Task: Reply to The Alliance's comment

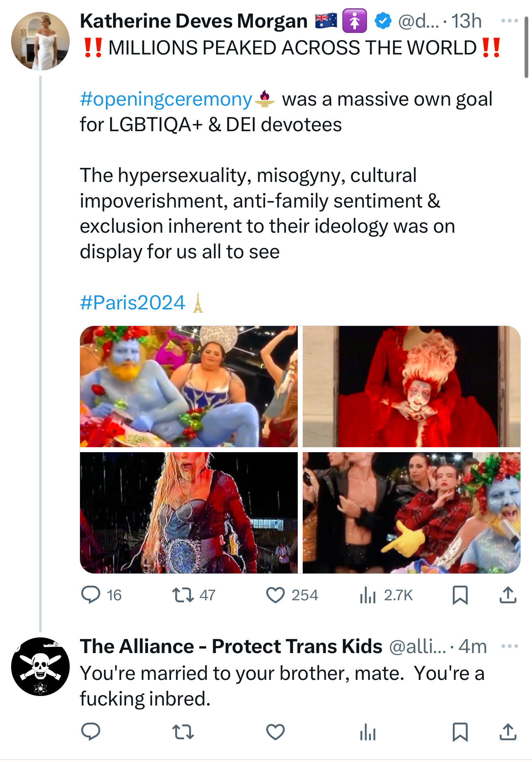Action: point(91,732)
